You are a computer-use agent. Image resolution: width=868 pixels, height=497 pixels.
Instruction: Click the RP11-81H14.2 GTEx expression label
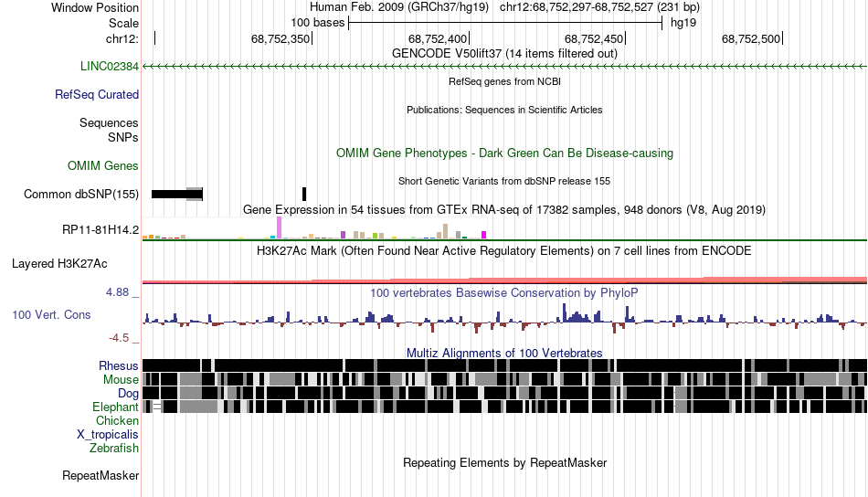tap(101, 229)
